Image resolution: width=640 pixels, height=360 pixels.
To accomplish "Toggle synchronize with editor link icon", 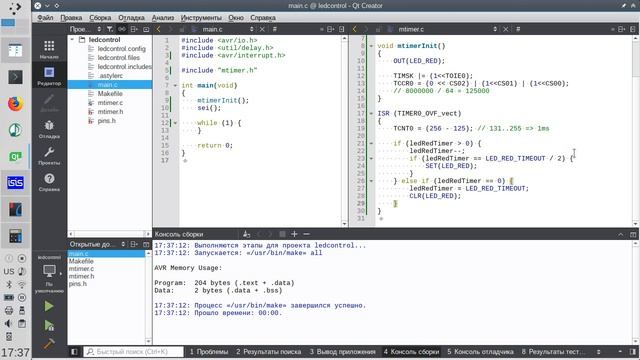I will pos(122,29).
